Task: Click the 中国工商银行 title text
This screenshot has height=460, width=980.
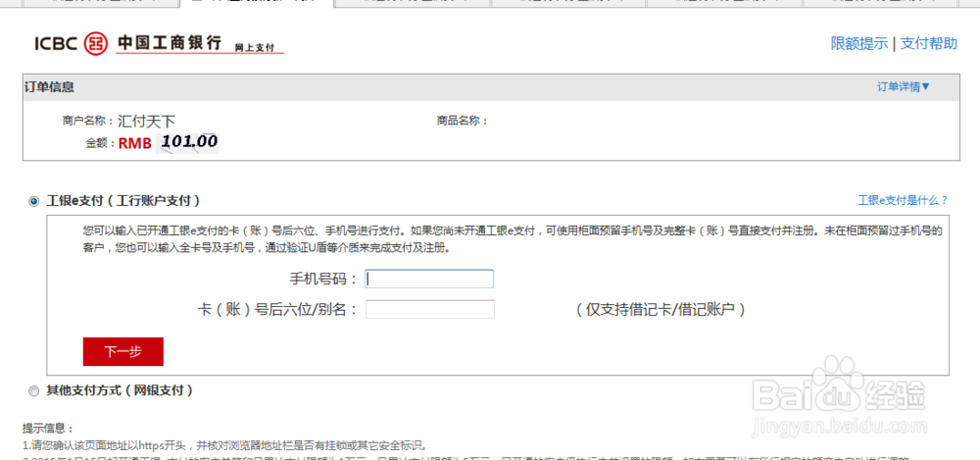Action: point(169,42)
